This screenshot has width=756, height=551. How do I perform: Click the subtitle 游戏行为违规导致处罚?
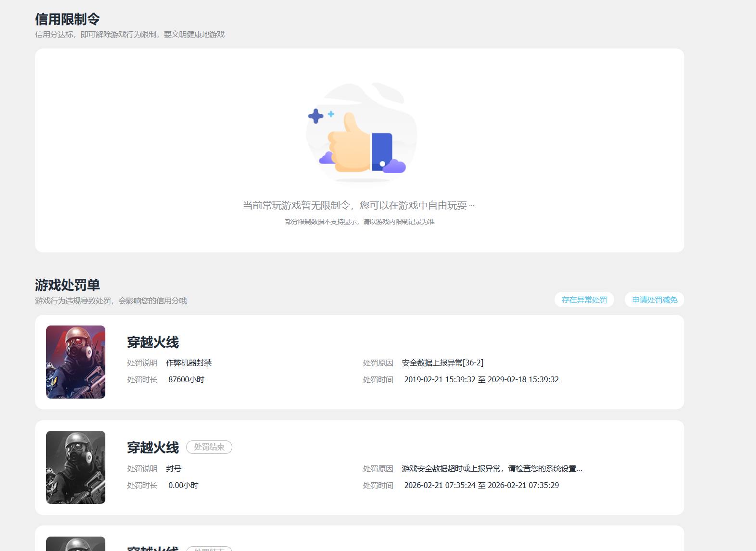(x=111, y=301)
